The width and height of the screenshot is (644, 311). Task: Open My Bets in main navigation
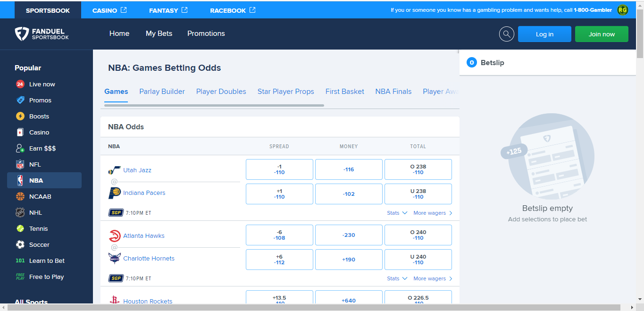coord(159,34)
